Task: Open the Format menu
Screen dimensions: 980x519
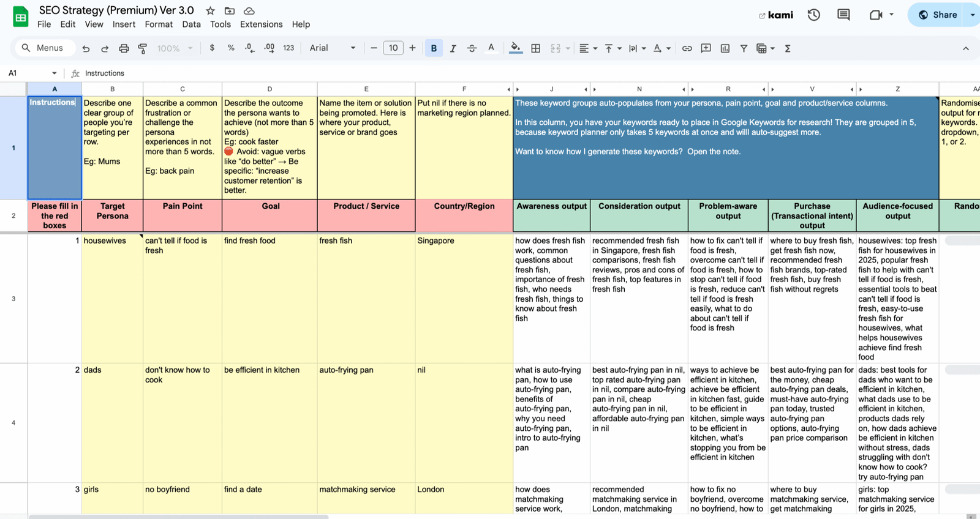Action: 159,24
